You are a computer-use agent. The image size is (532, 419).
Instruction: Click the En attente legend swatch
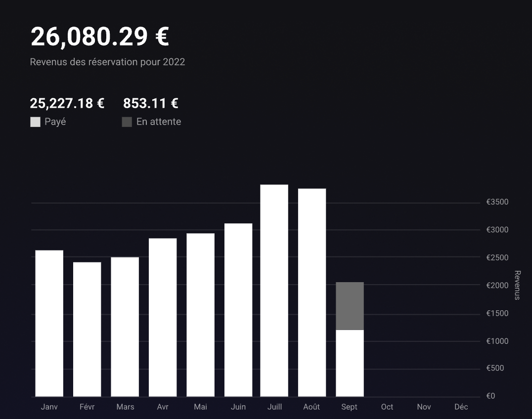[127, 122]
